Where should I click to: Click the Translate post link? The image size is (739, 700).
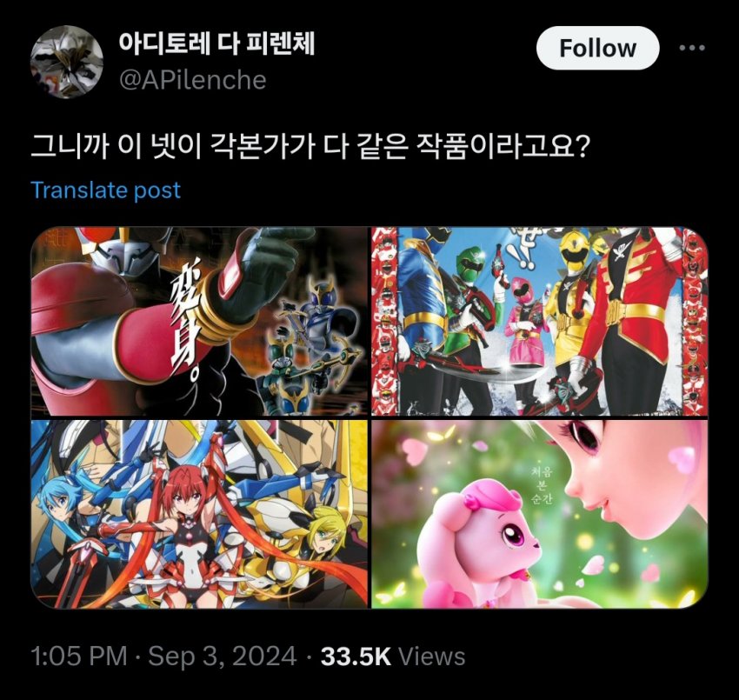(x=105, y=190)
